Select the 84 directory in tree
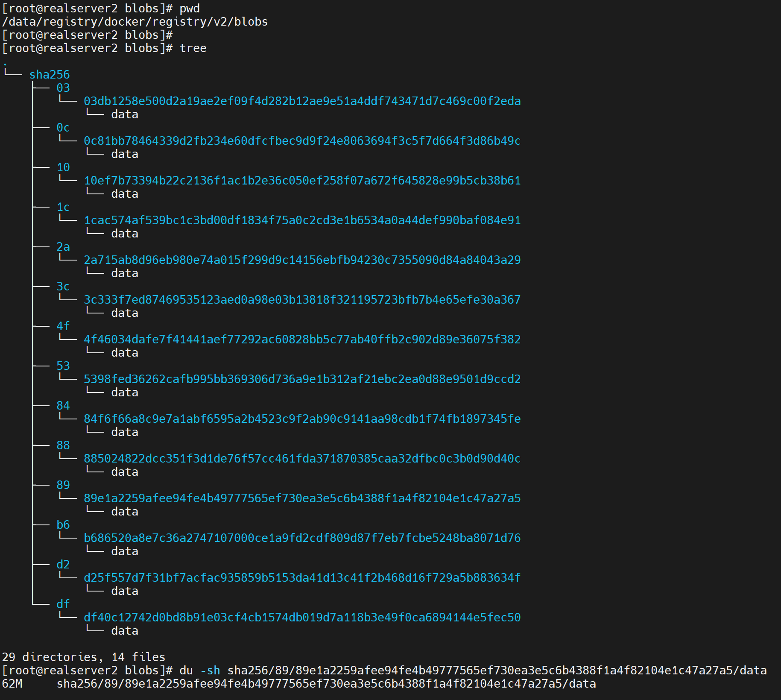This screenshot has height=700, width=781. point(63,406)
